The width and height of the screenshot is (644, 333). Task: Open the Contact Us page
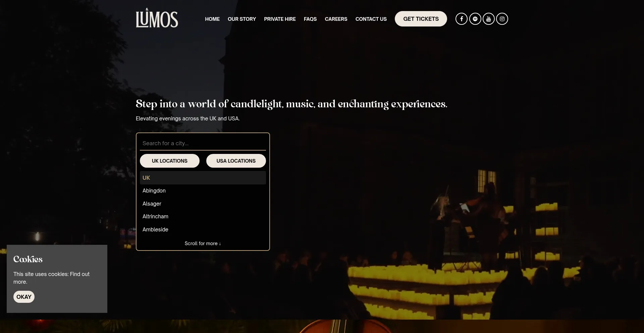coord(371,19)
